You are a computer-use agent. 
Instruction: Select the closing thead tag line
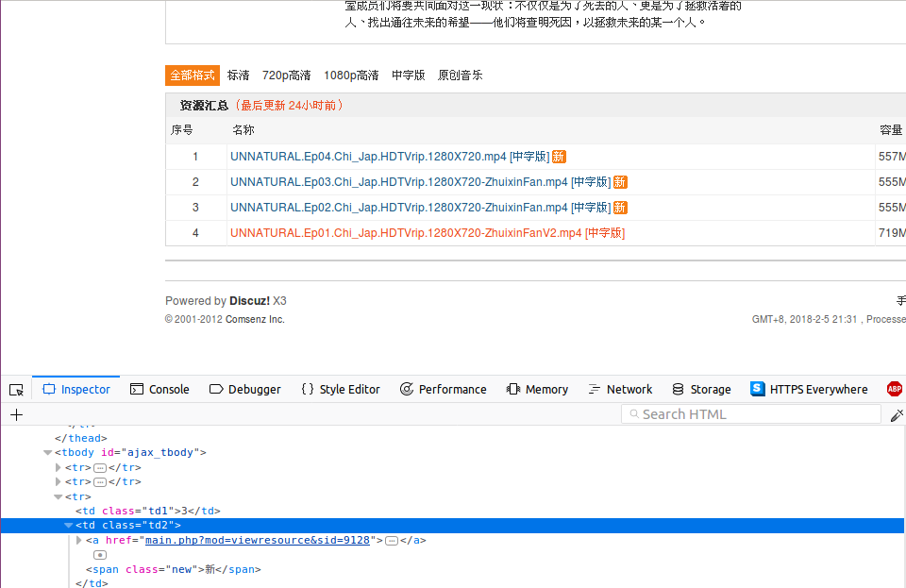pos(81,438)
